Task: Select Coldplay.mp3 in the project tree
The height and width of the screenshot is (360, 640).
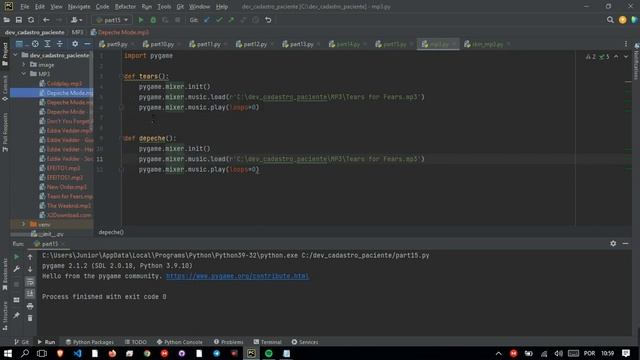Action: tap(64, 83)
